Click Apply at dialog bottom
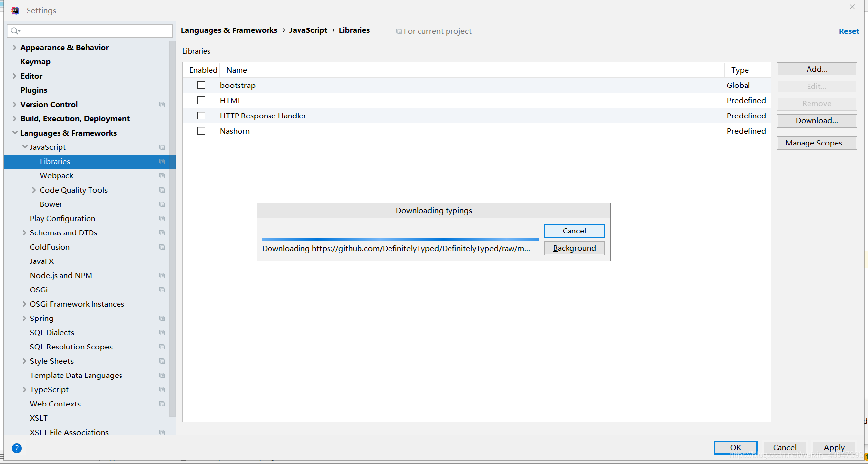The width and height of the screenshot is (868, 464). [x=834, y=448]
